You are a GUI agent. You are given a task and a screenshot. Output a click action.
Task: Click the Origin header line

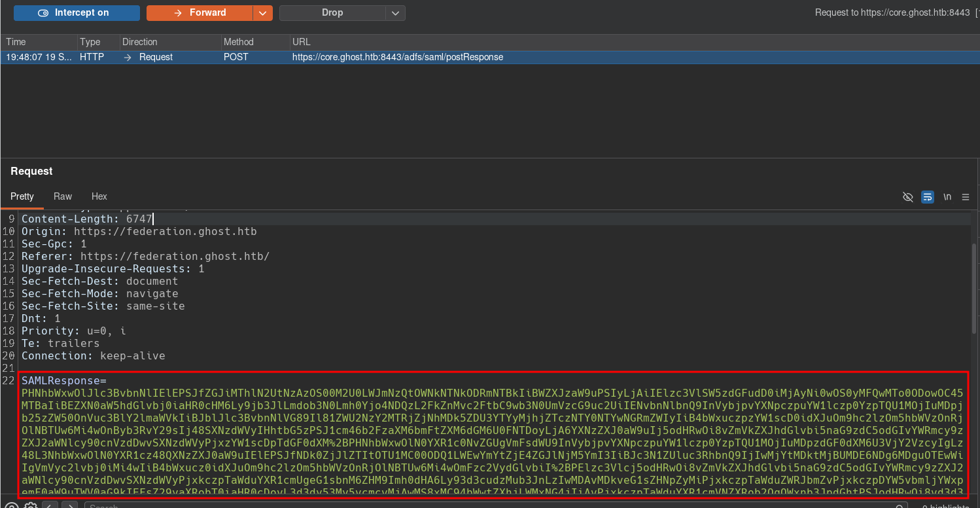[139, 232]
